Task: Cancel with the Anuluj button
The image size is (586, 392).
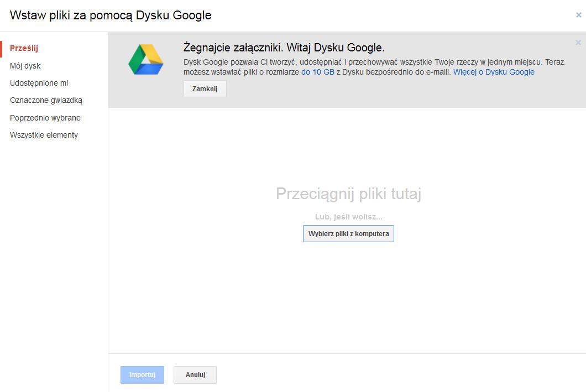Action: [x=195, y=375]
